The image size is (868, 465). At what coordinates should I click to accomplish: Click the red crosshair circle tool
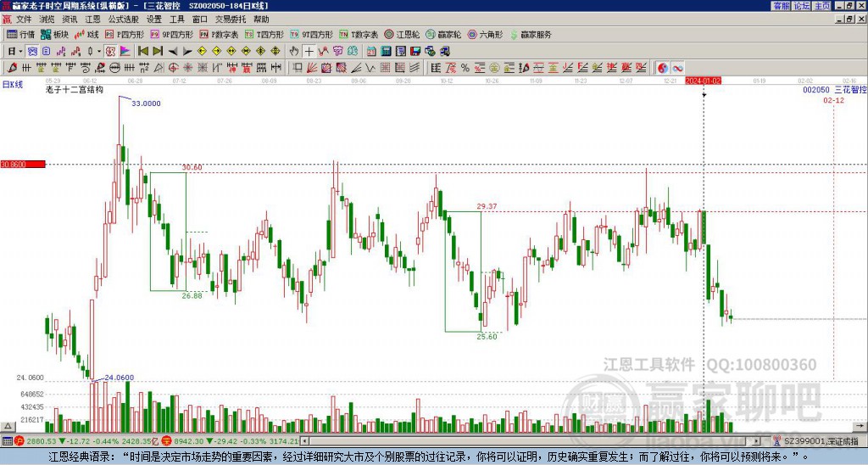173,68
